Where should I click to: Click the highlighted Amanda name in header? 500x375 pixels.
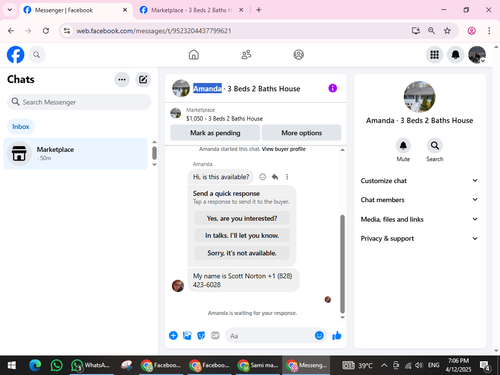(x=207, y=88)
